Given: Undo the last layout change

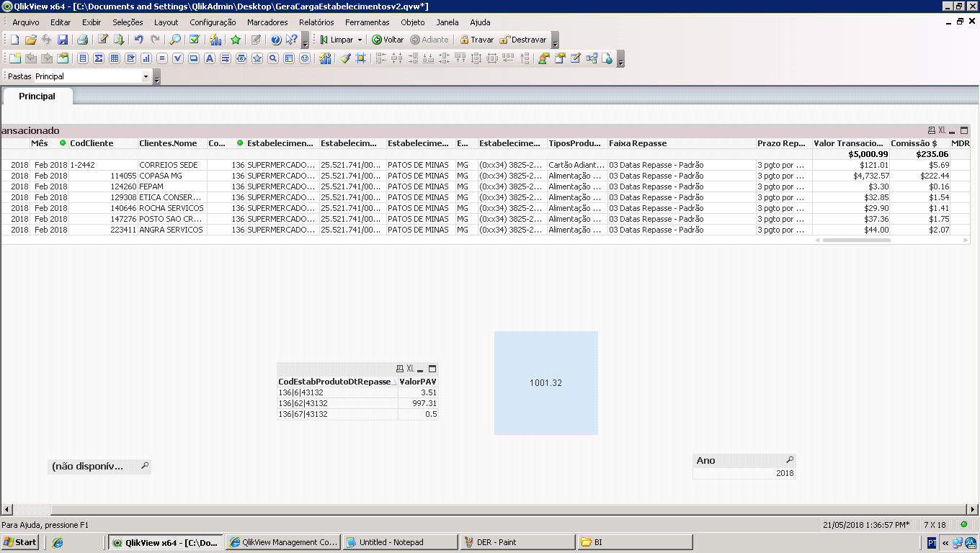Looking at the screenshot, I should (x=138, y=40).
